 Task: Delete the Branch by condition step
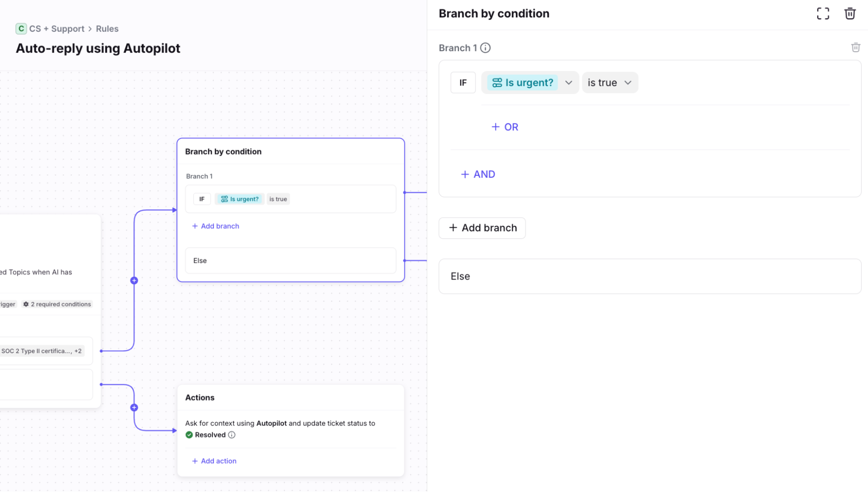pos(850,13)
